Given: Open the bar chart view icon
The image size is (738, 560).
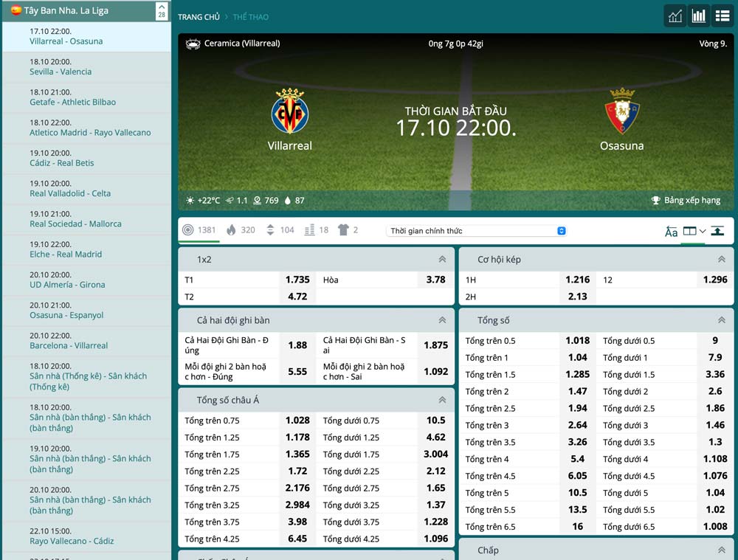Looking at the screenshot, I should pos(698,16).
